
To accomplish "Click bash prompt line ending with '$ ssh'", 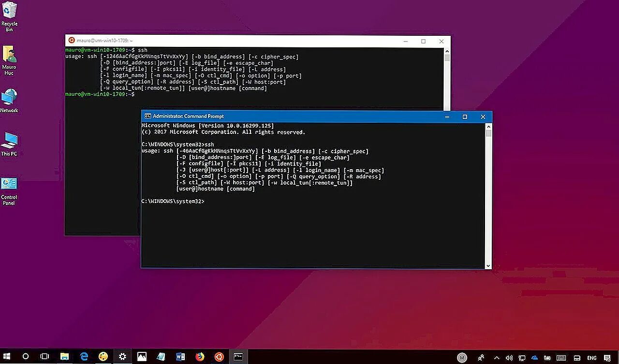I will point(106,50).
